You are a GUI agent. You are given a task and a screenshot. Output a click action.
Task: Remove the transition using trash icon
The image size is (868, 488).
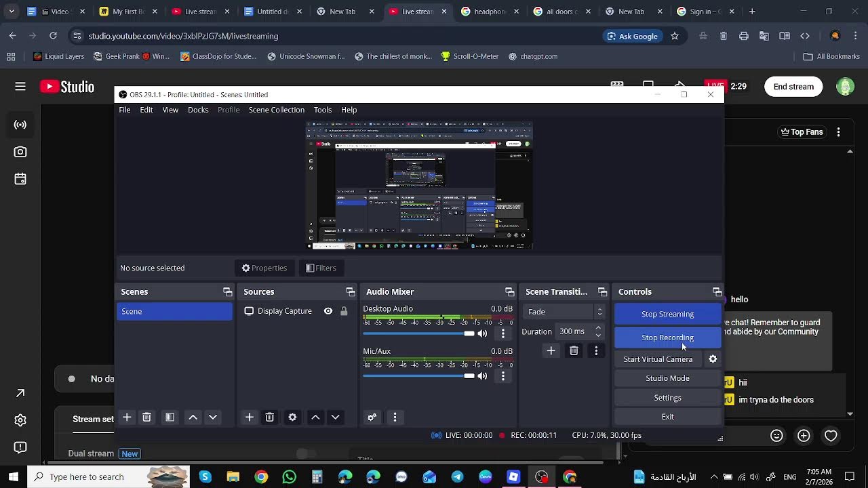(x=574, y=350)
